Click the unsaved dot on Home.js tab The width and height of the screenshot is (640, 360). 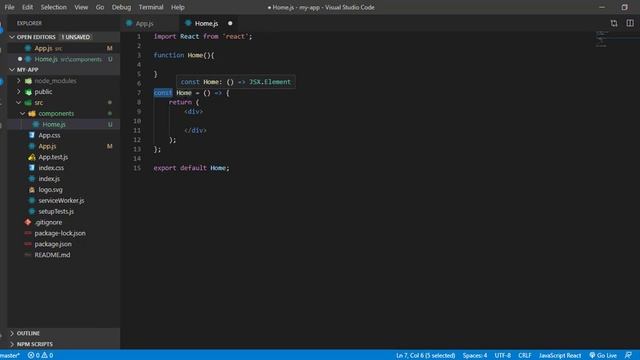point(230,23)
